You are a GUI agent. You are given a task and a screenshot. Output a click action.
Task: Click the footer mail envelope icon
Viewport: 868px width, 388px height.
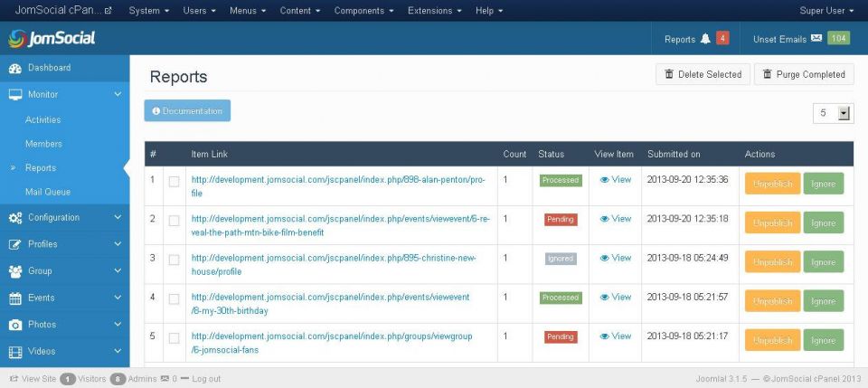tap(165, 379)
